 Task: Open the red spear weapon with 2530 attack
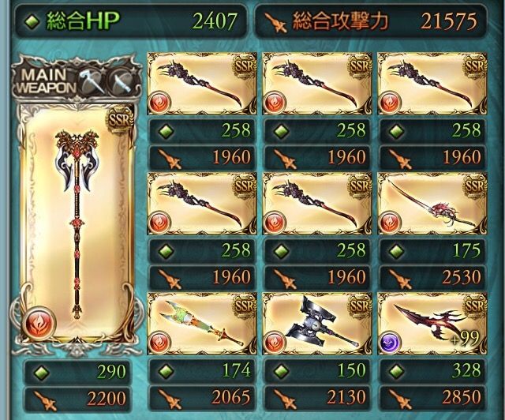(x=432, y=204)
